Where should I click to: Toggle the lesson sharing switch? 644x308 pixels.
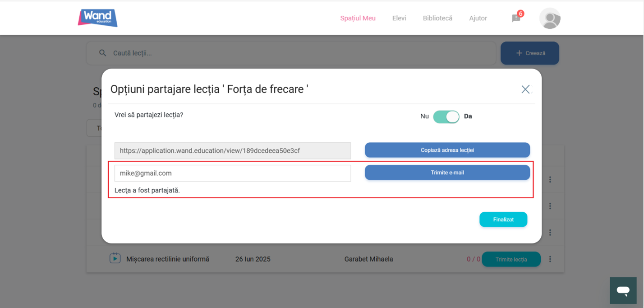point(446,117)
